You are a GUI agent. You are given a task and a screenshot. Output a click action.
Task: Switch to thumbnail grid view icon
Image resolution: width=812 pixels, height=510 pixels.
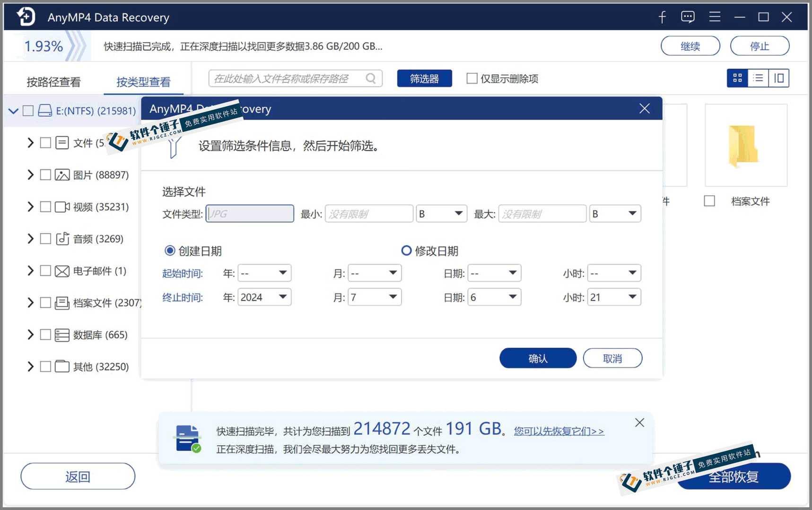click(737, 78)
